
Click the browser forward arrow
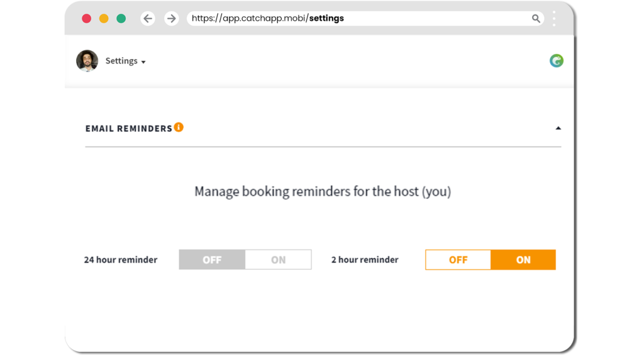[x=171, y=18]
